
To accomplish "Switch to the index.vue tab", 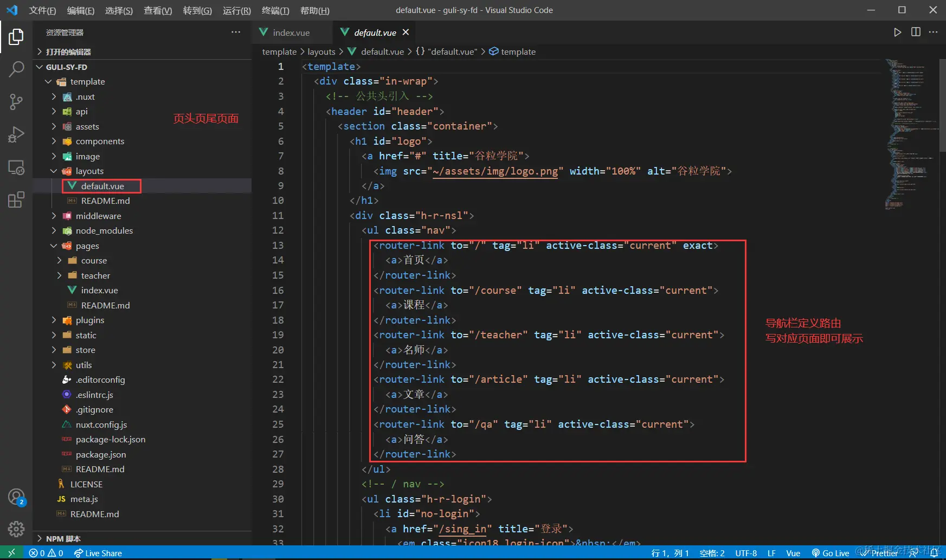I will tap(292, 33).
